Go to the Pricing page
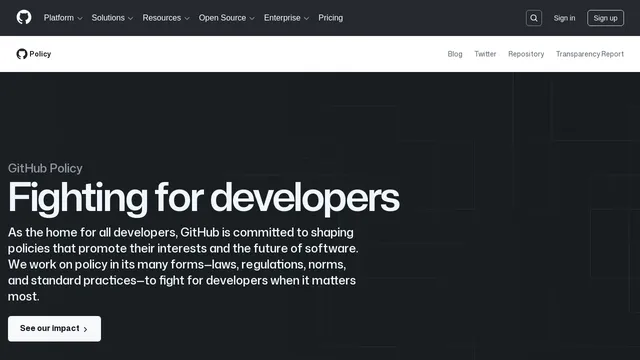 [x=331, y=18]
